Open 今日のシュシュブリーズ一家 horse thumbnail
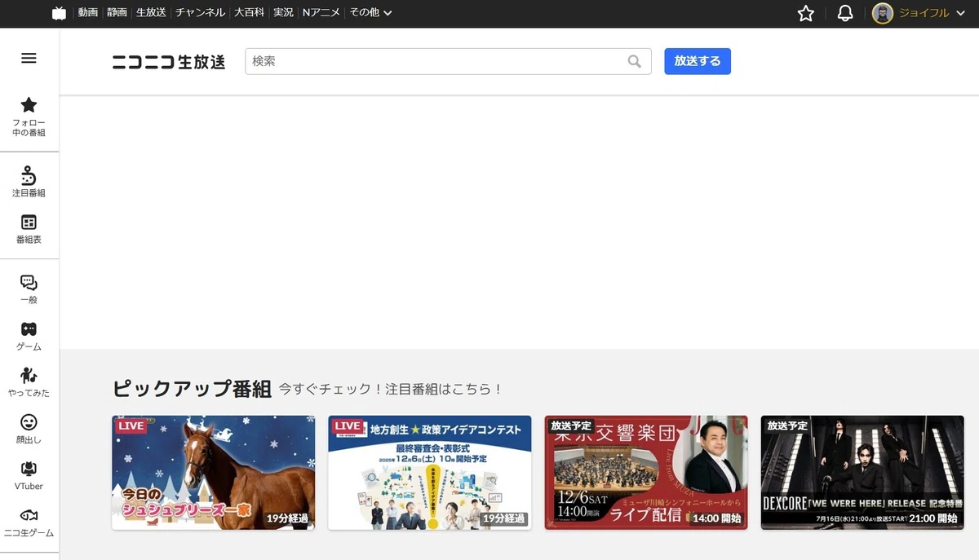Screen dimensions: 979x560 coord(213,473)
